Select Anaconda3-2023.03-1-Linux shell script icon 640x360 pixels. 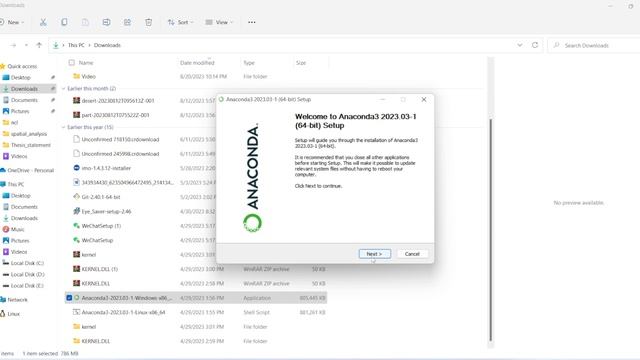click(76, 312)
